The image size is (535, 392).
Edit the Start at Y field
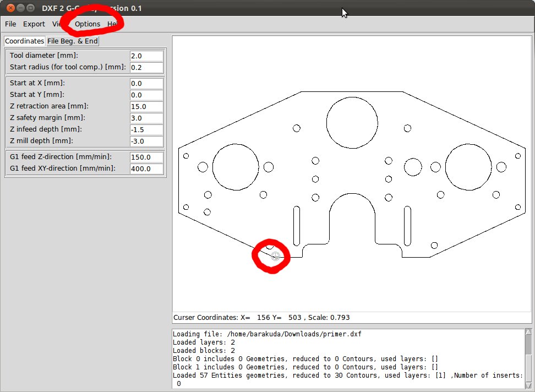pyautogui.click(x=146, y=95)
